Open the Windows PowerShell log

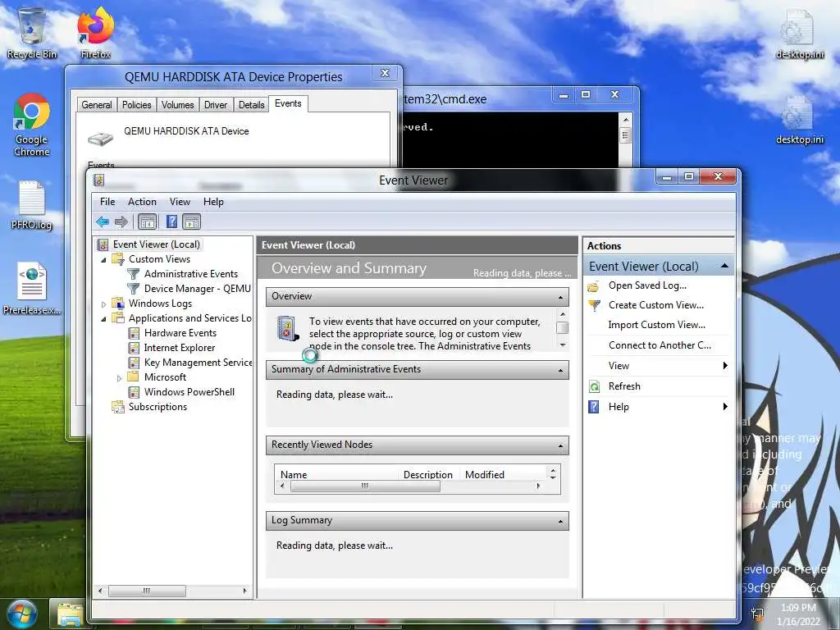coord(189,392)
